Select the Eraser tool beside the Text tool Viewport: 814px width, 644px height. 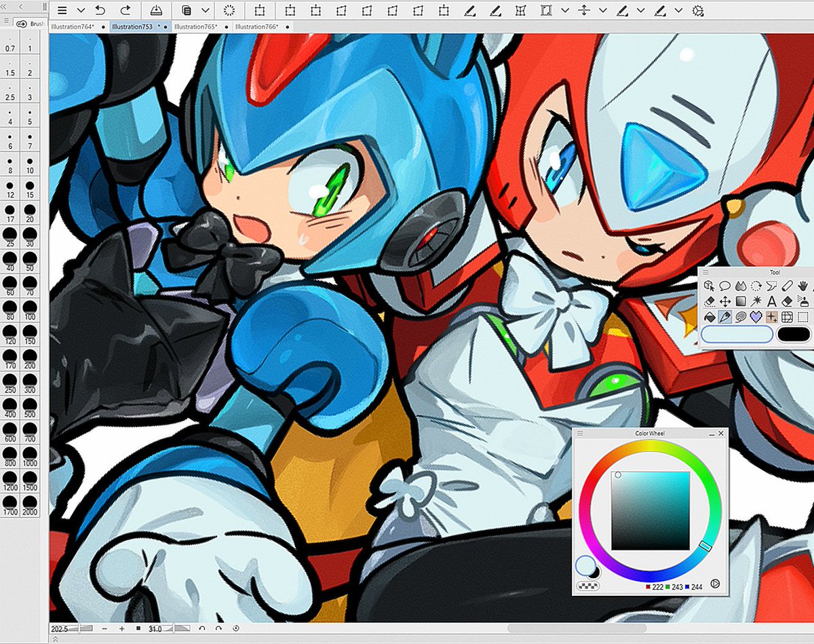click(787, 301)
